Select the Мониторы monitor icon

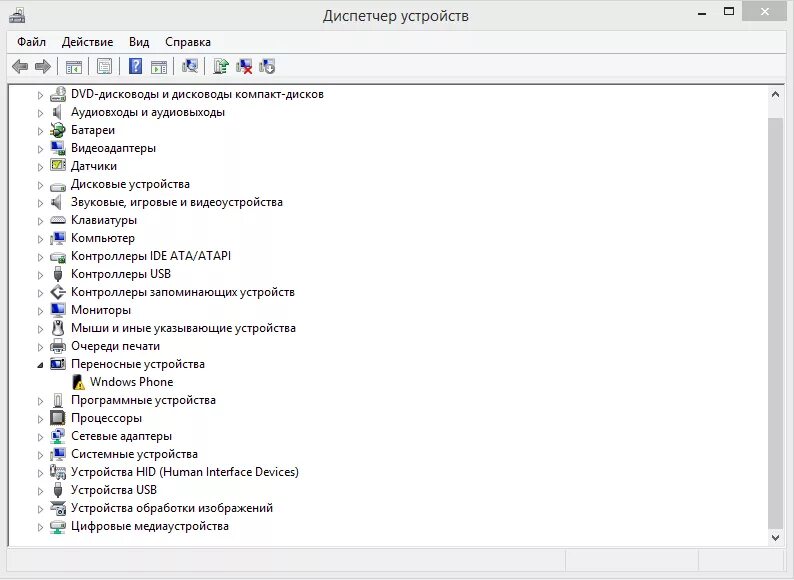click(58, 310)
